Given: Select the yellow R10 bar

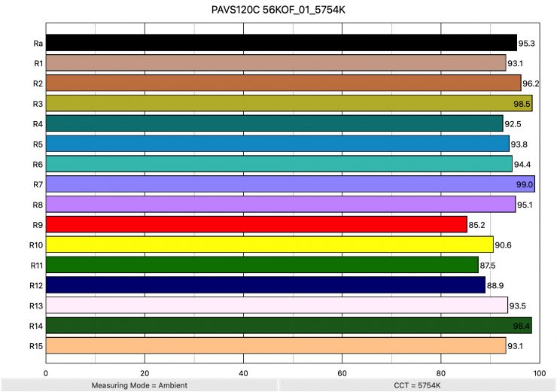Looking at the screenshot, I should pyautogui.click(x=269, y=245).
